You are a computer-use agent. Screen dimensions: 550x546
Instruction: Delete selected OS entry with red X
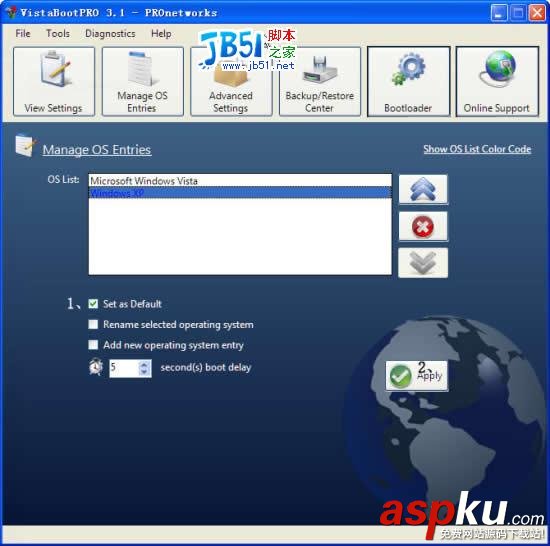[423, 226]
